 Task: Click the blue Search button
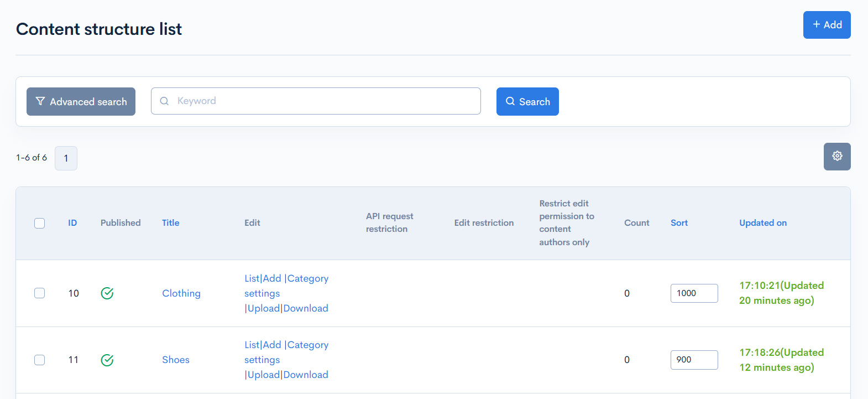click(x=527, y=101)
